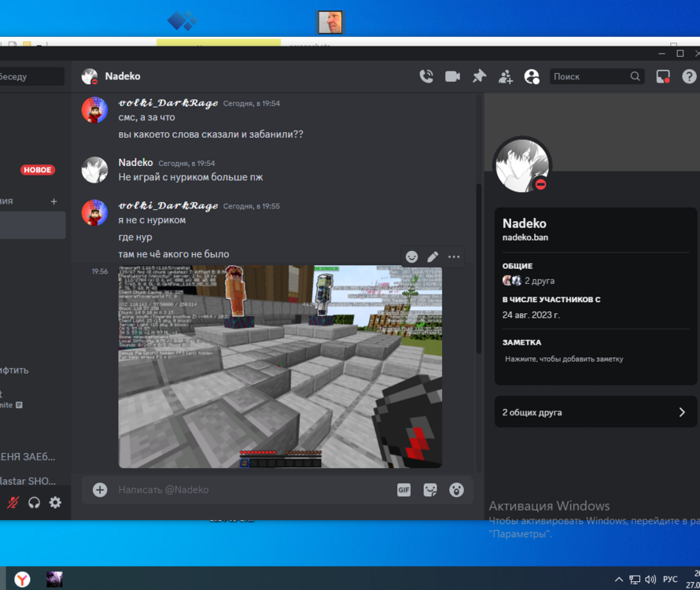This screenshot has width=700, height=590.
Task: Open the Discord help icon
Action: tap(689, 76)
